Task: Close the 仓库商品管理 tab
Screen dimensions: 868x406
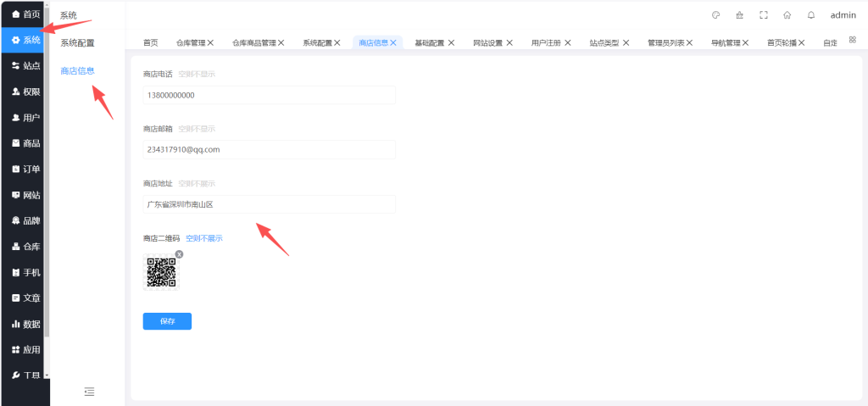Action: tap(281, 42)
